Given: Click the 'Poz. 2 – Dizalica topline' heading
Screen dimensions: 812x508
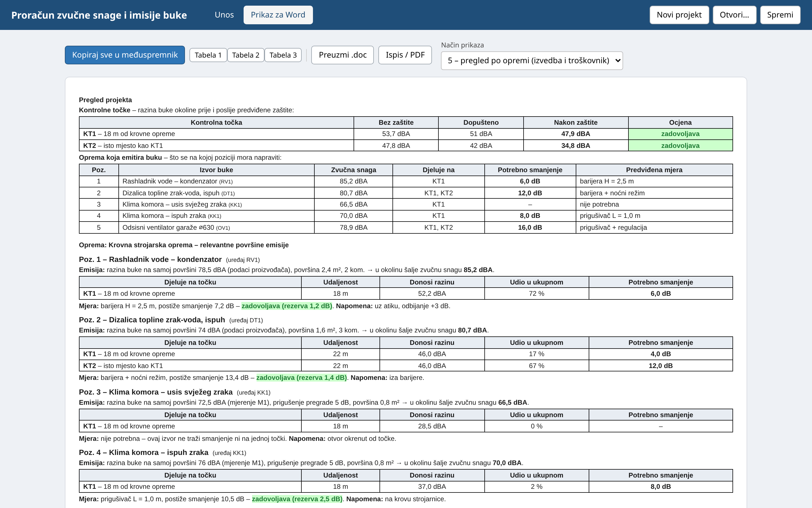Looking at the screenshot, I should [152, 320].
